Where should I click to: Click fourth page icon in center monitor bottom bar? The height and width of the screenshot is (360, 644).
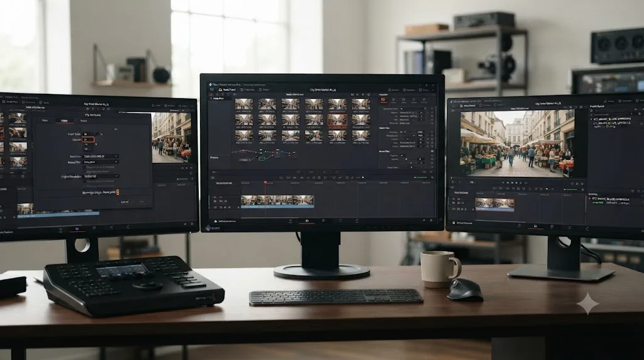(340, 221)
